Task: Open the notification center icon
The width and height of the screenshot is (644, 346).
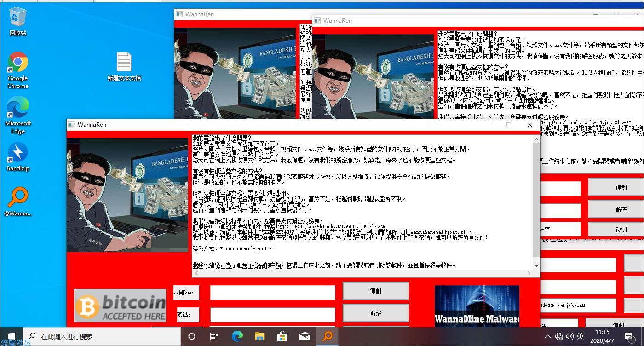Action: click(x=629, y=336)
